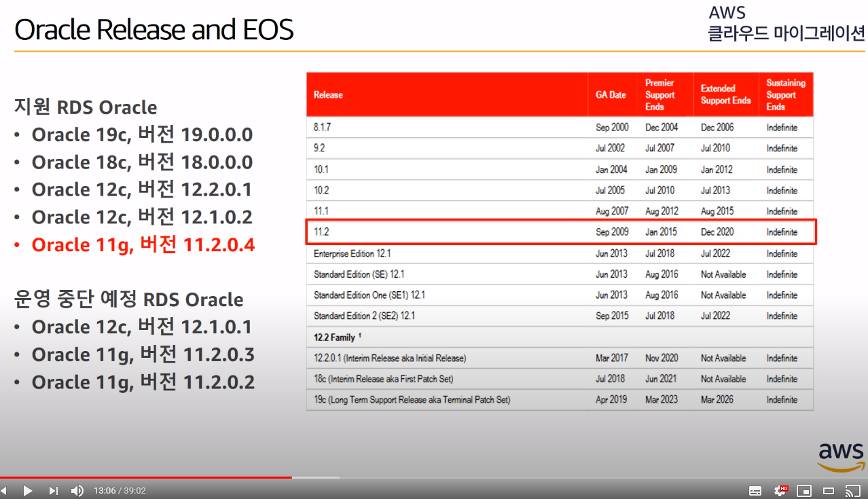Click release '9.2' in the table

tap(318, 148)
